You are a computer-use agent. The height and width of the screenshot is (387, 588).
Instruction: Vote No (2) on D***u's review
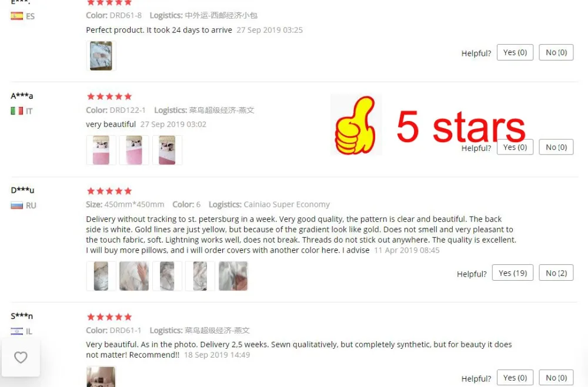[556, 273]
